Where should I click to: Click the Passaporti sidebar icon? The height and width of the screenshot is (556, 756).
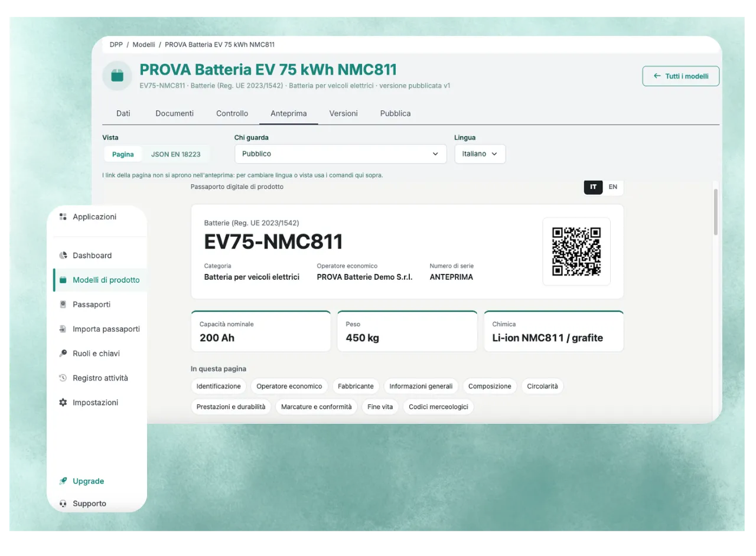[63, 305]
